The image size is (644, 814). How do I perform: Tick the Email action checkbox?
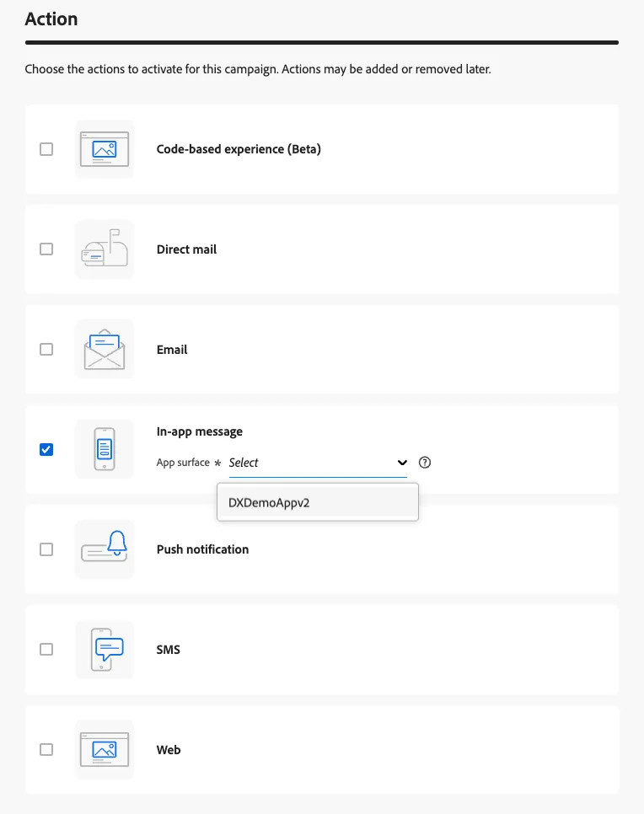(46, 350)
